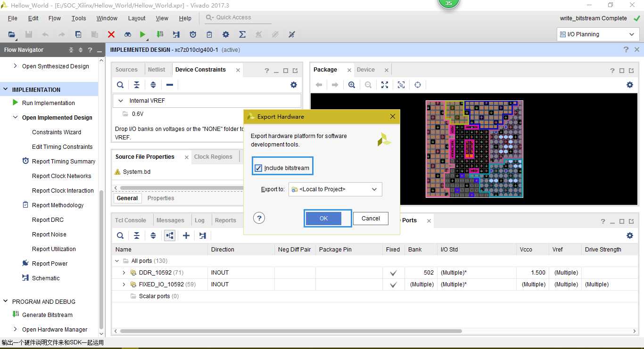The width and height of the screenshot is (644, 349).
Task: Click I/O Ports horizontal scrollbar
Action: point(291,331)
